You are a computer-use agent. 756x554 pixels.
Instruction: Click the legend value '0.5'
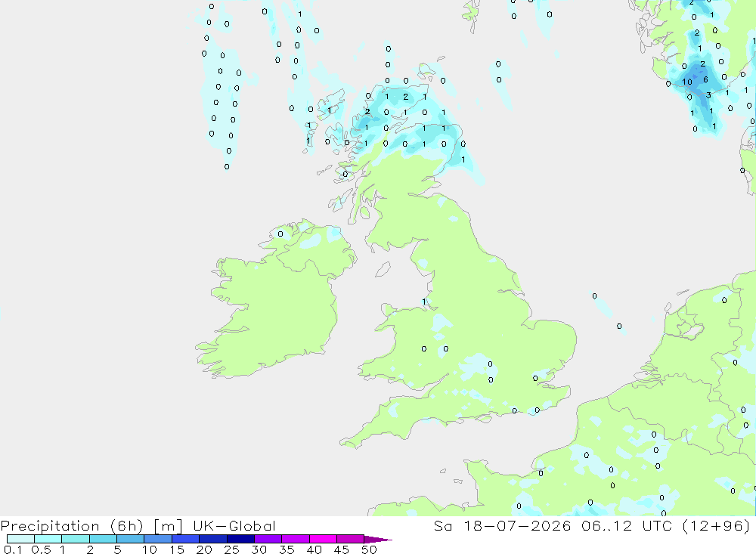[x=41, y=549]
